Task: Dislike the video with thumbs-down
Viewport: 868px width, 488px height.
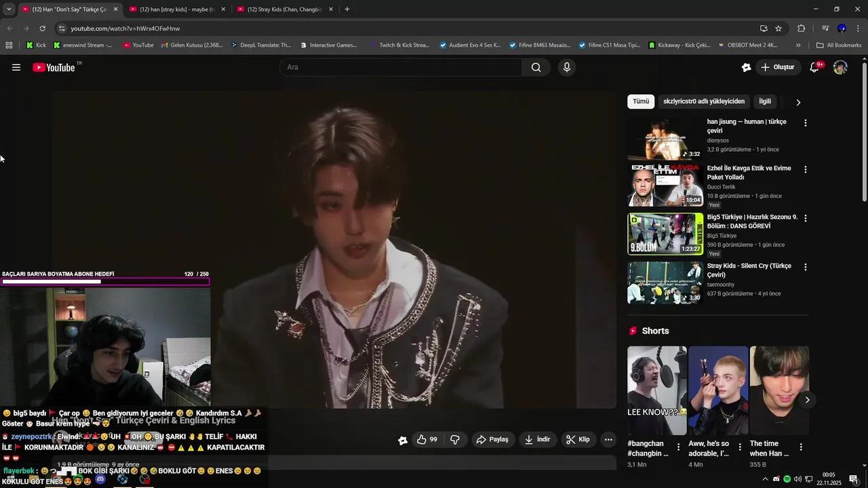Action: pyautogui.click(x=455, y=439)
